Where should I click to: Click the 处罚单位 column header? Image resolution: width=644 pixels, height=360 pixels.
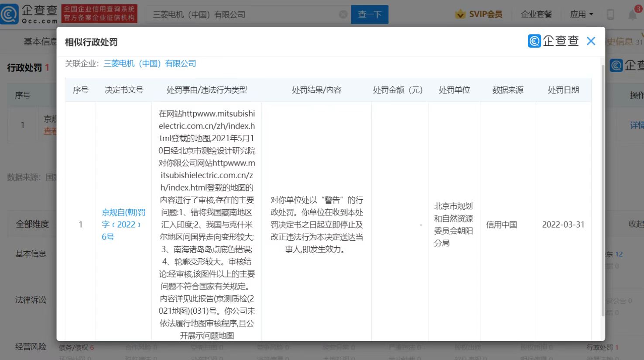tap(454, 90)
